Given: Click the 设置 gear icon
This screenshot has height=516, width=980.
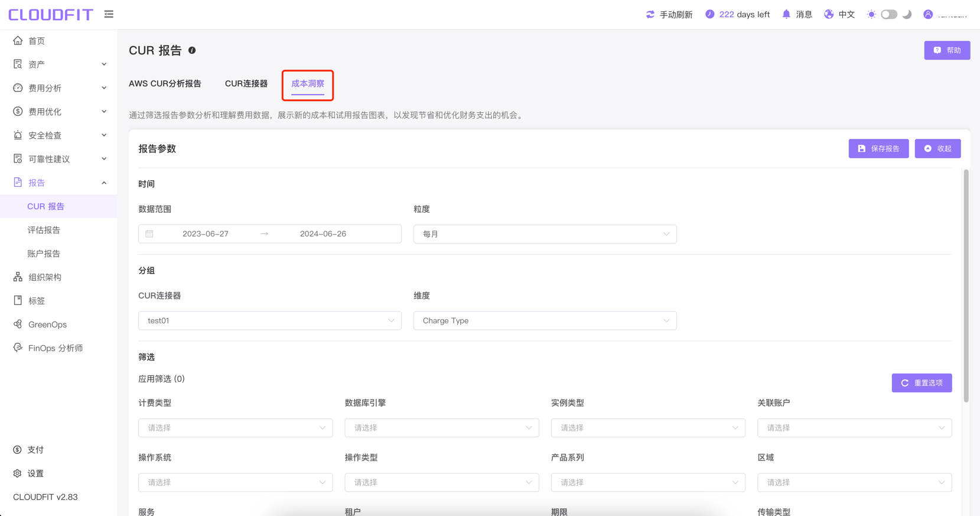Looking at the screenshot, I should click(17, 473).
